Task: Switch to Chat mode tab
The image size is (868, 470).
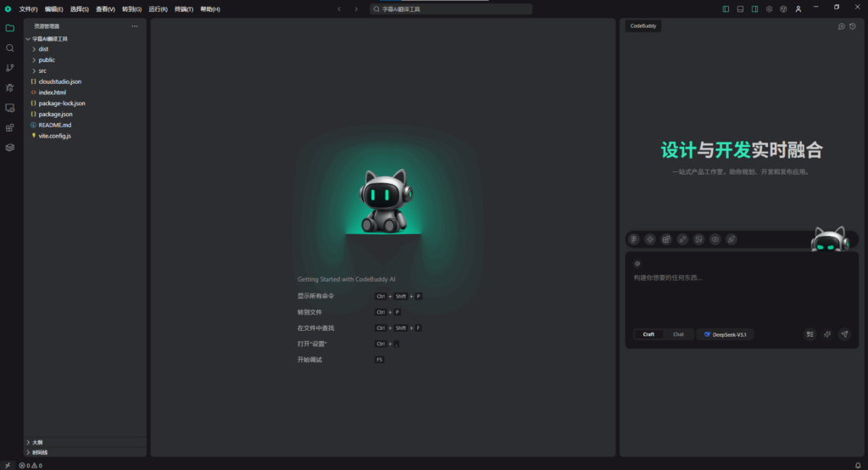Action: (x=678, y=334)
